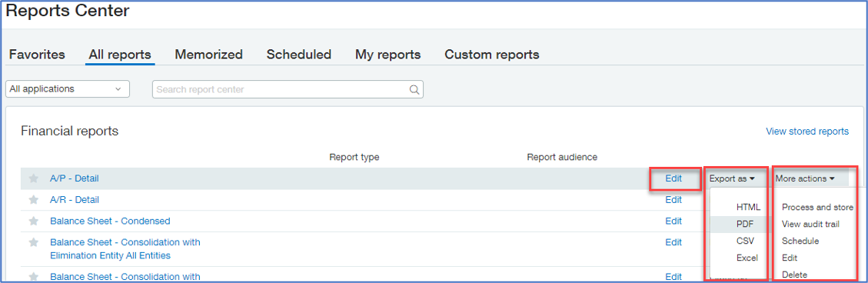Select the All reports tab
This screenshot has width=868, height=283.
(120, 55)
